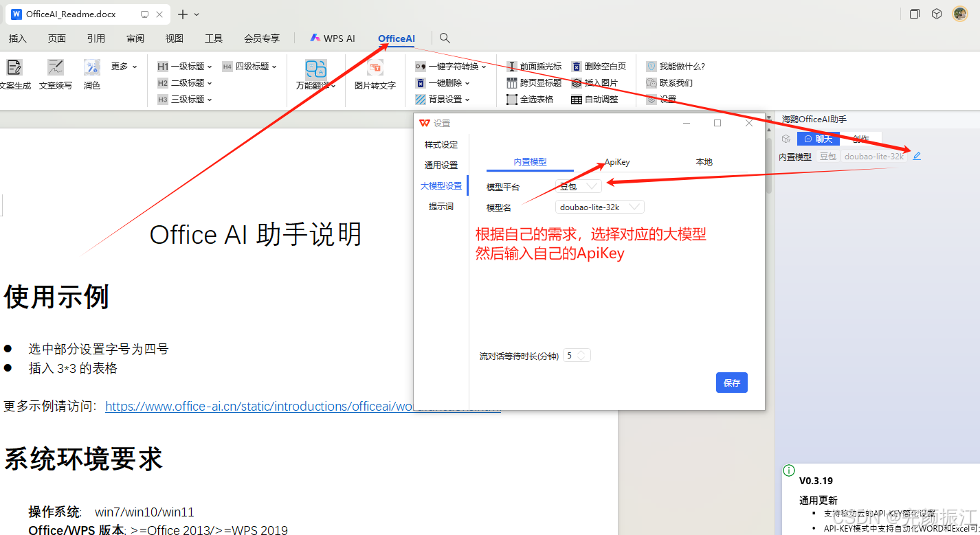Select 提示词 in settings sidebar
980x535 pixels.
[x=441, y=207]
